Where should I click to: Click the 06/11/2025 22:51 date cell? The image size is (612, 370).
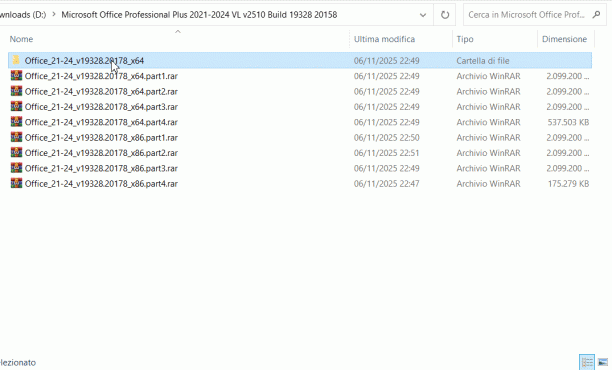[x=386, y=152]
